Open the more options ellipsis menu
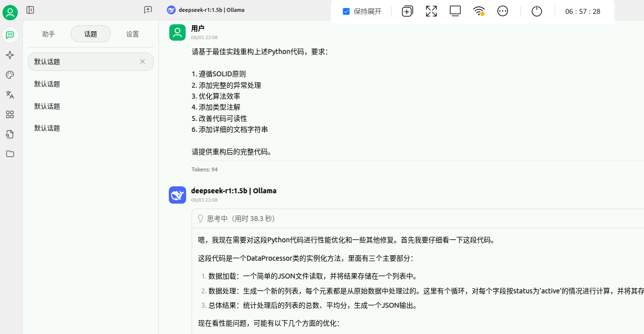644x334 pixels. [502, 11]
